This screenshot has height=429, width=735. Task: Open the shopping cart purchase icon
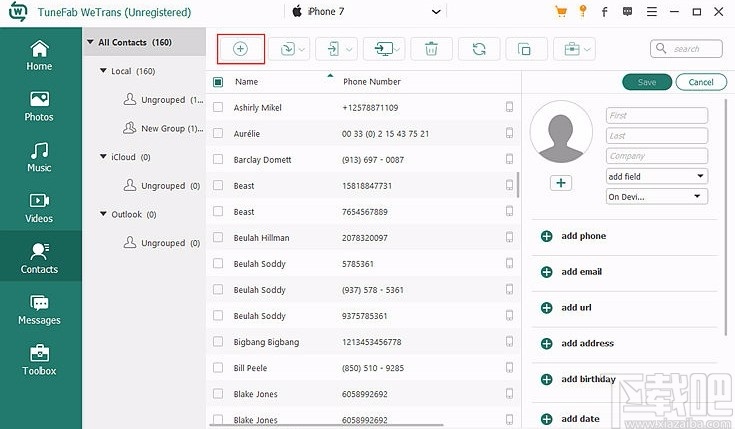click(561, 12)
